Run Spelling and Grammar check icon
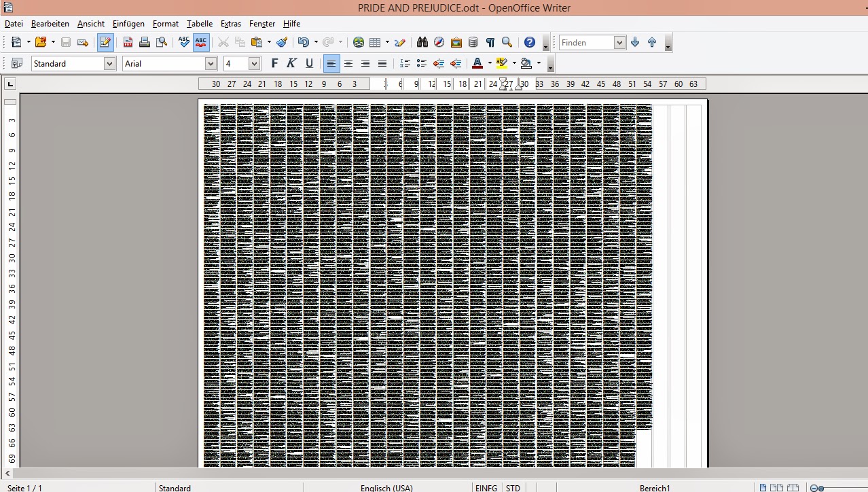This screenshot has height=492, width=868. (183, 42)
